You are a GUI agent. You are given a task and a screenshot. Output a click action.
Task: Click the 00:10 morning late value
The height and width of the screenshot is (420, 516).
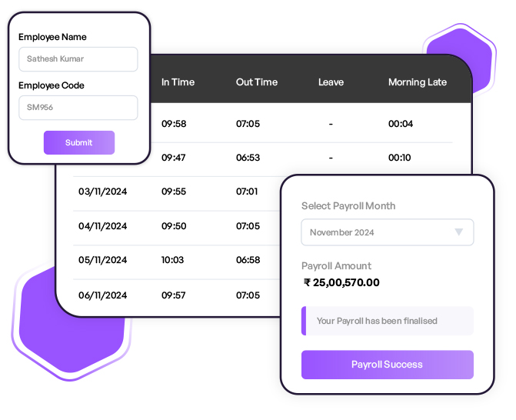tap(400, 158)
